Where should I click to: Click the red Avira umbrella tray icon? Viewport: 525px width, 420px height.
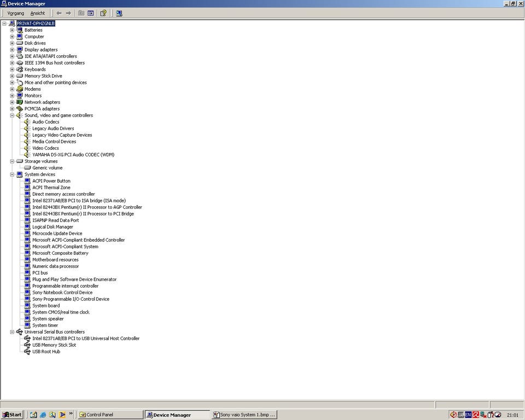475,415
